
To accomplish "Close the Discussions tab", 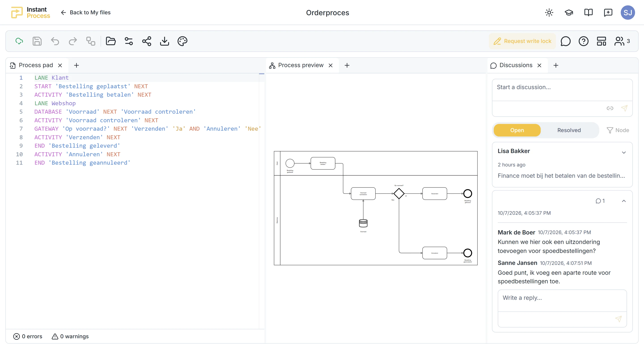I will [539, 65].
